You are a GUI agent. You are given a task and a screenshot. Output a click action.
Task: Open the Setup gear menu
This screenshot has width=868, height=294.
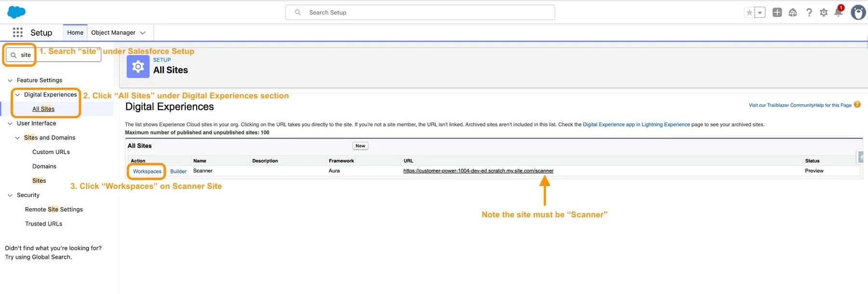[824, 13]
